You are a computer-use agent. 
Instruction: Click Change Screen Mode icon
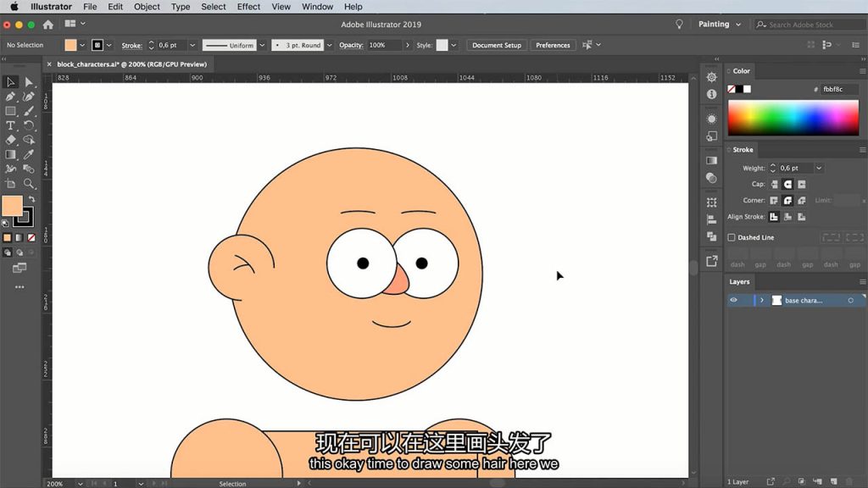point(19,268)
